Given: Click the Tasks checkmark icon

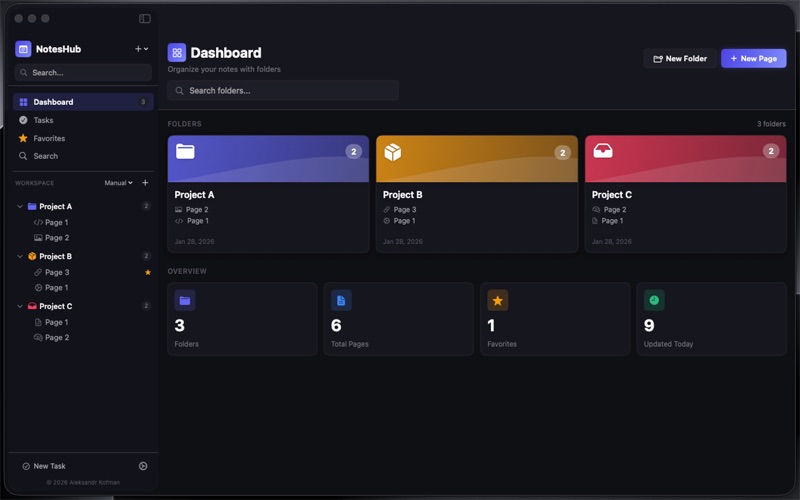Looking at the screenshot, I should (23, 120).
